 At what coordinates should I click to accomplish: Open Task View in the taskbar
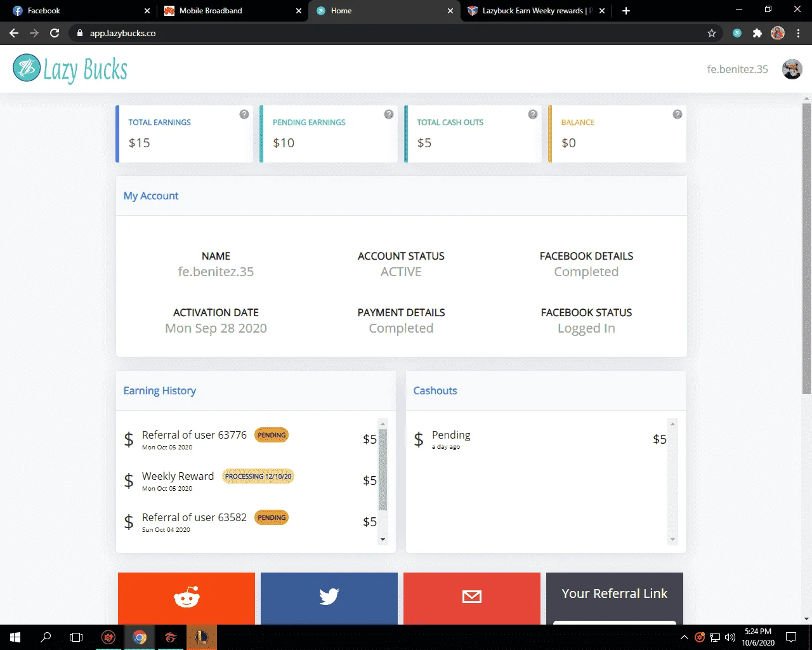[x=76, y=637]
